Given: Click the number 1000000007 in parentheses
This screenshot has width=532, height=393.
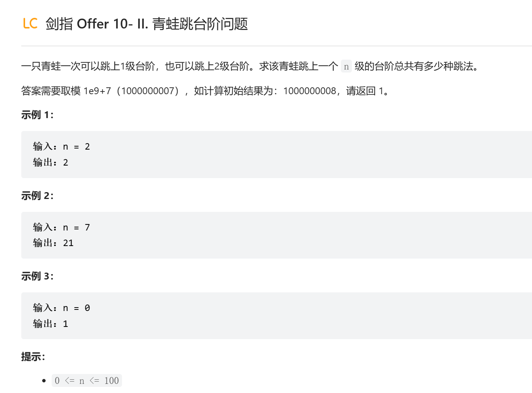Looking at the screenshot, I should point(147,91).
